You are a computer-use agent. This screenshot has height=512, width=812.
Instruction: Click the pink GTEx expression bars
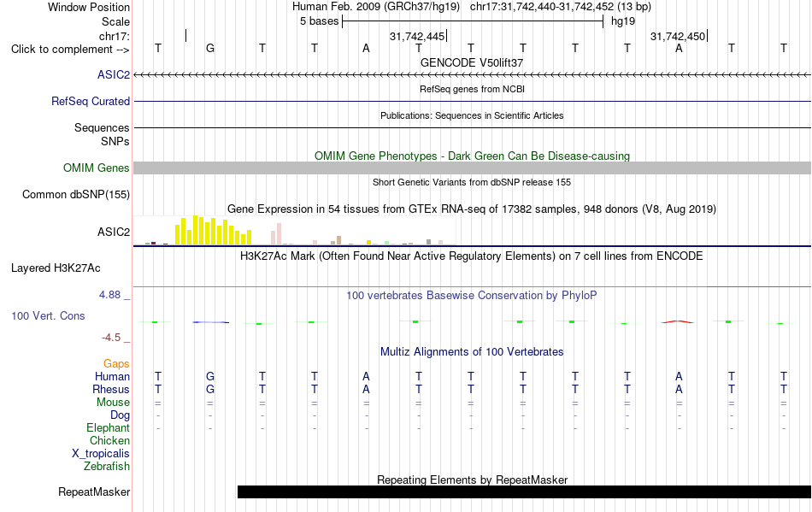pos(276,234)
